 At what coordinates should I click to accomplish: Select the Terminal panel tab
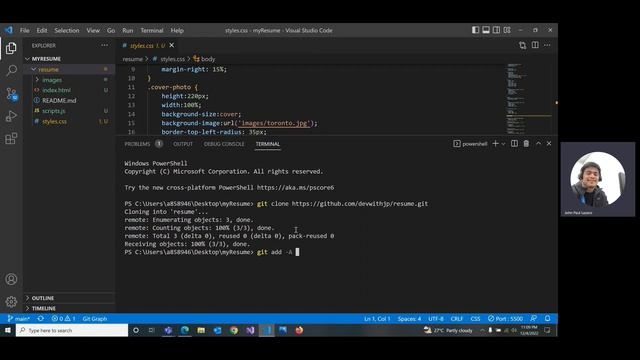(268, 144)
